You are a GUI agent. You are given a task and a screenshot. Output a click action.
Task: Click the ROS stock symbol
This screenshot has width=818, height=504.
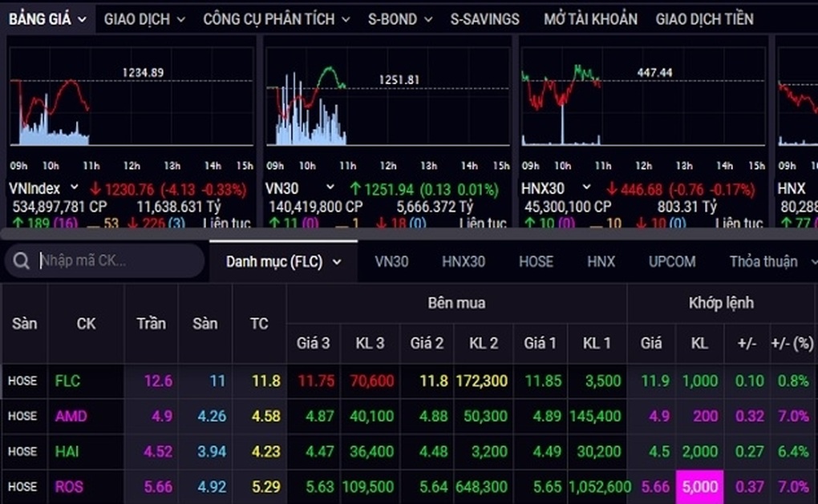coord(69,486)
